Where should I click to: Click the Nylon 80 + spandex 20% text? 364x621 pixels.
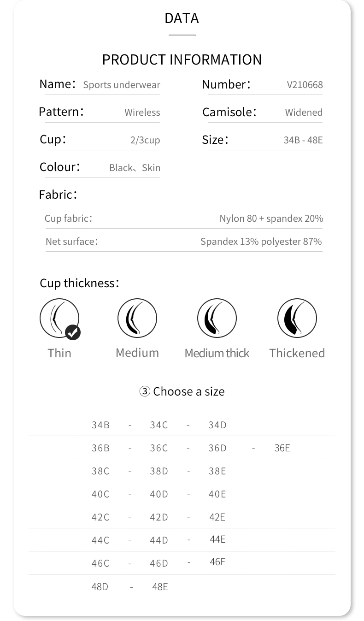271,219
